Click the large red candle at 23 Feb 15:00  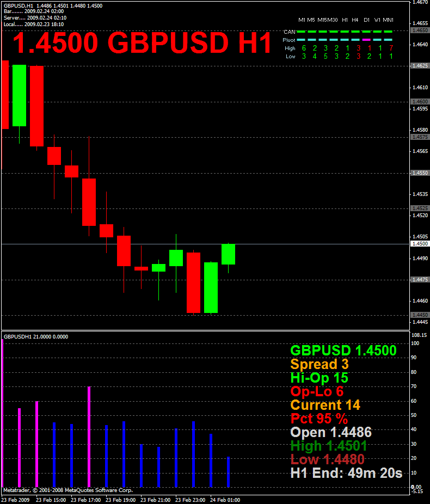click(36, 106)
